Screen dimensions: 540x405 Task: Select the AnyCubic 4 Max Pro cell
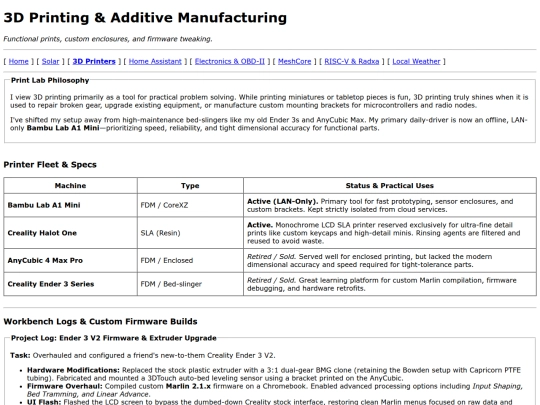70,260
